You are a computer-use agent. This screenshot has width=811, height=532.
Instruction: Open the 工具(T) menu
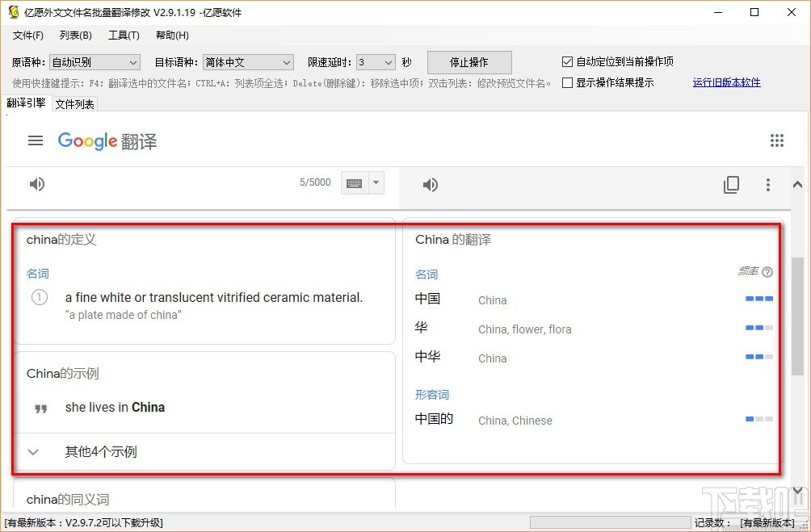pyautogui.click(x=124, y=36)
